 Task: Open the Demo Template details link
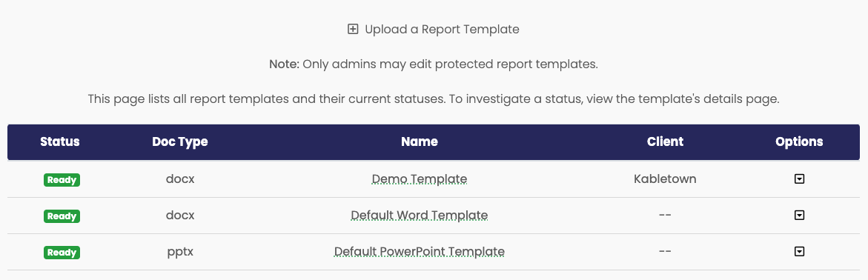(420, 179)
